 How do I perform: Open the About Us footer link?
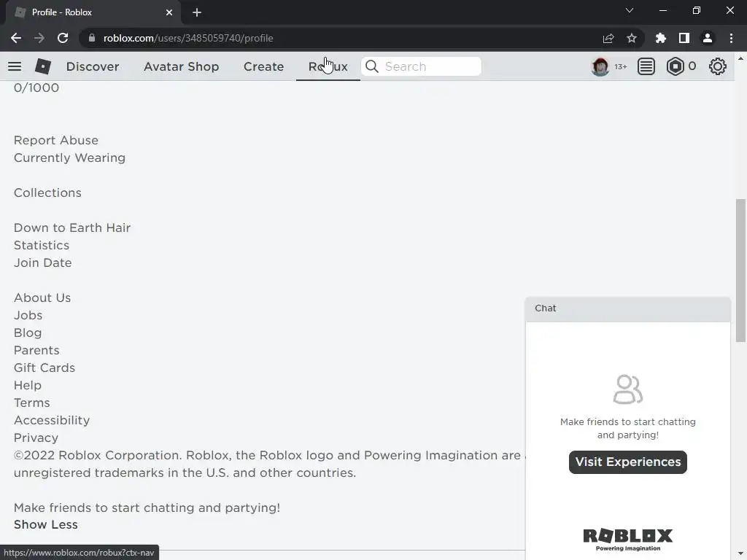[42, 297]
